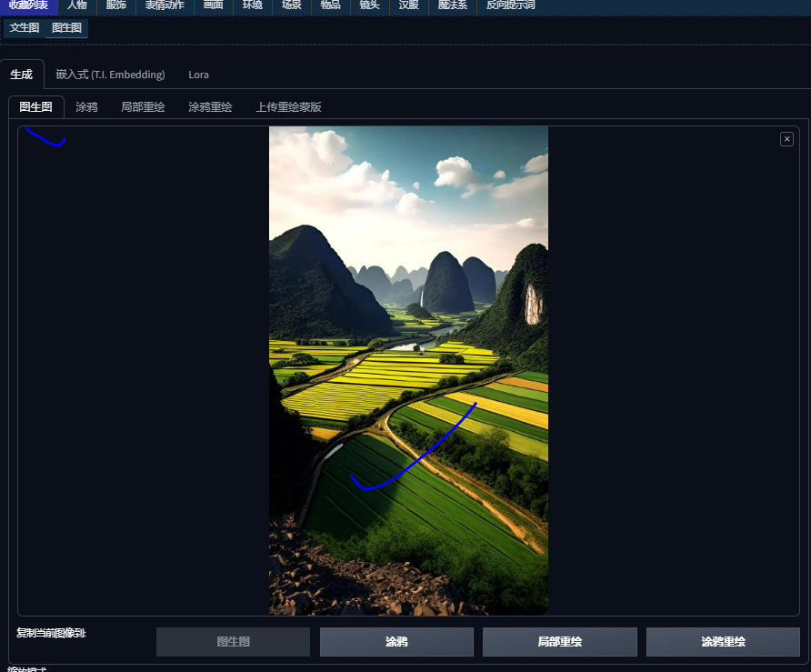Open the 服饰 prompt category
811x672 pixels.
coord(115,5)
